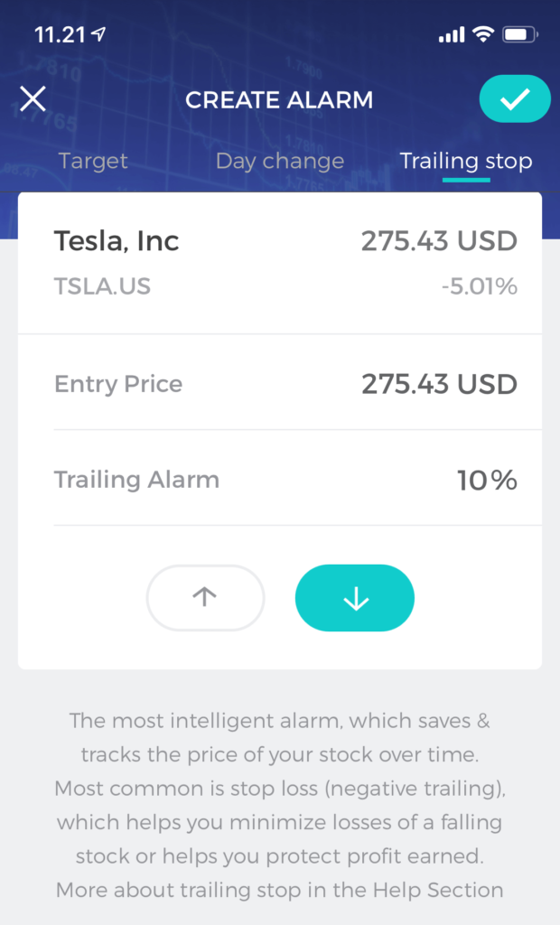560x925 pixels.
Task: Select the Trailing stop tab
Action: pos(466,161)
